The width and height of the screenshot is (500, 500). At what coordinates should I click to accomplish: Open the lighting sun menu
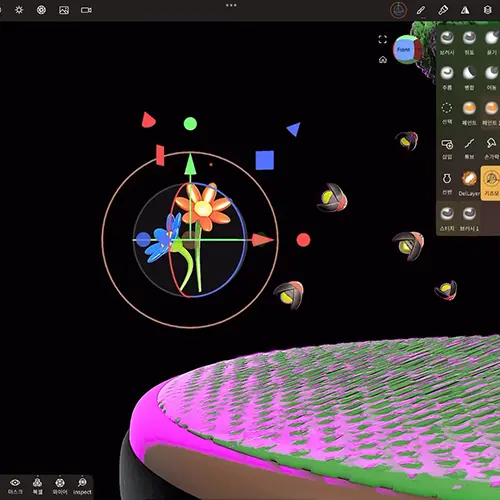(x=19, y=10)
